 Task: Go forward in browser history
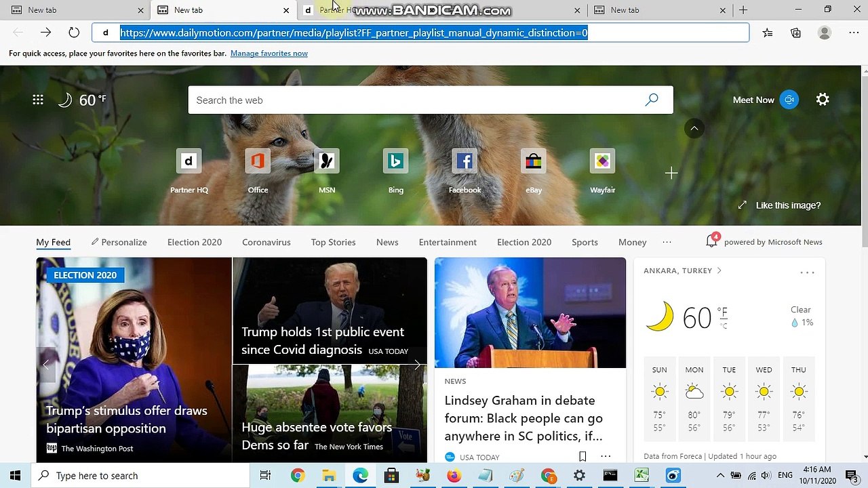[x=45, y=33]
